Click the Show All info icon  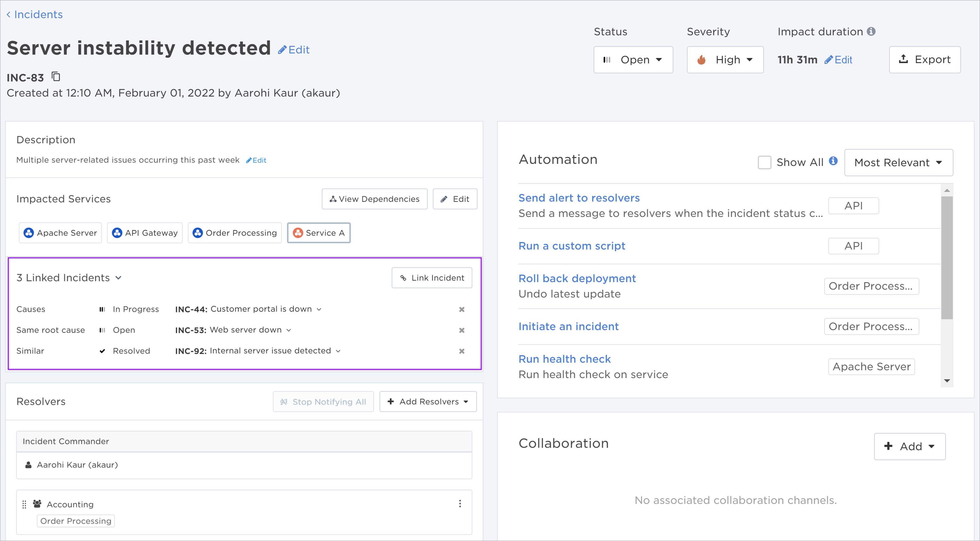tap(833, 161)
